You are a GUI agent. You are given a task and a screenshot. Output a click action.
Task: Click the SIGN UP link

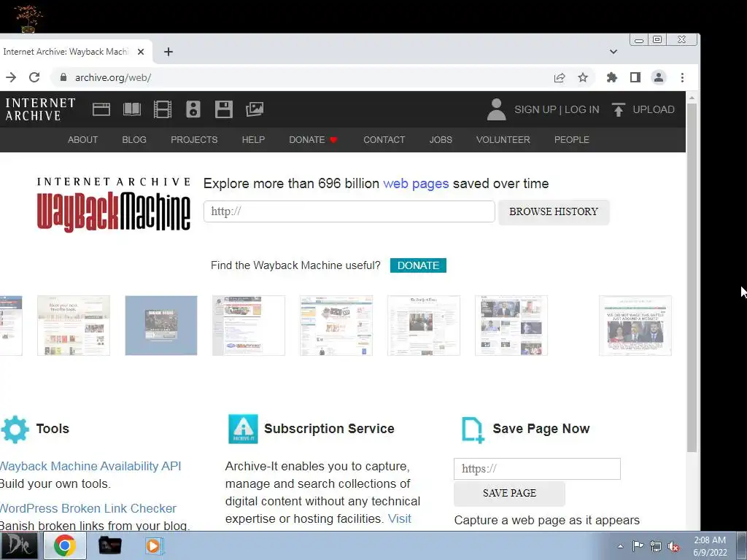pyautogui.click(x=535, y=109)
